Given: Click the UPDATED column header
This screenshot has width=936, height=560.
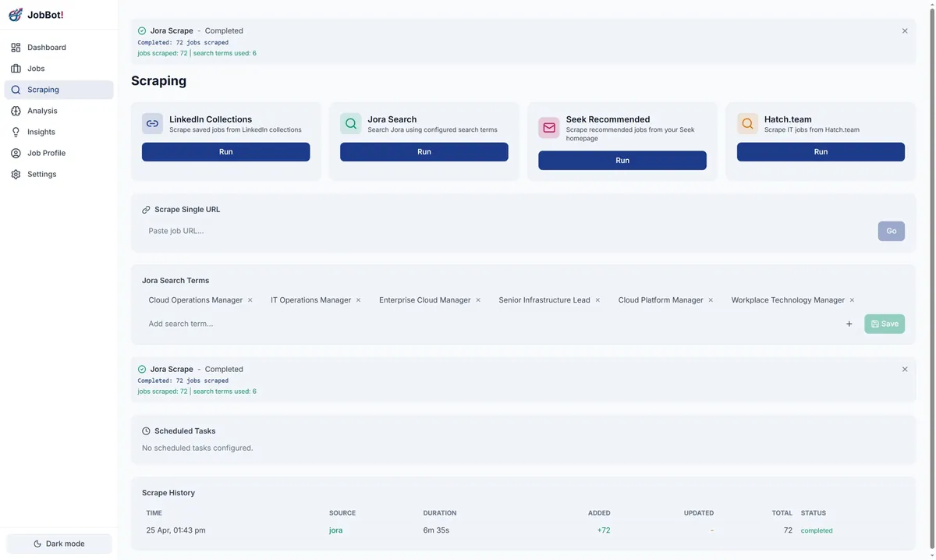Looking at the screenshot, I should tap(699, 513).
